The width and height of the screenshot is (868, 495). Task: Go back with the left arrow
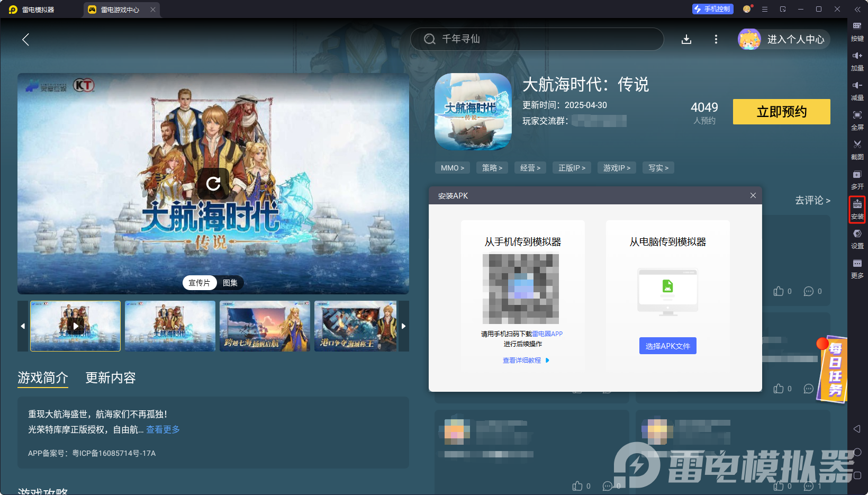coord(25,39)
